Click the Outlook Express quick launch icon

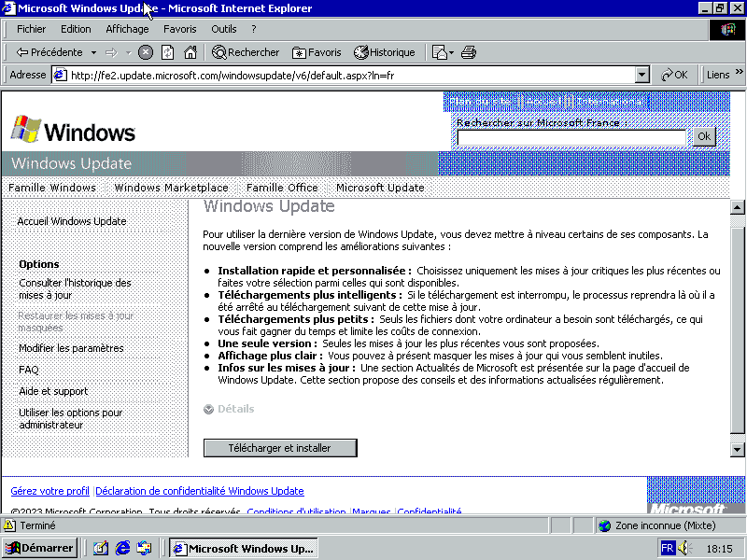(x=144, y=549)
